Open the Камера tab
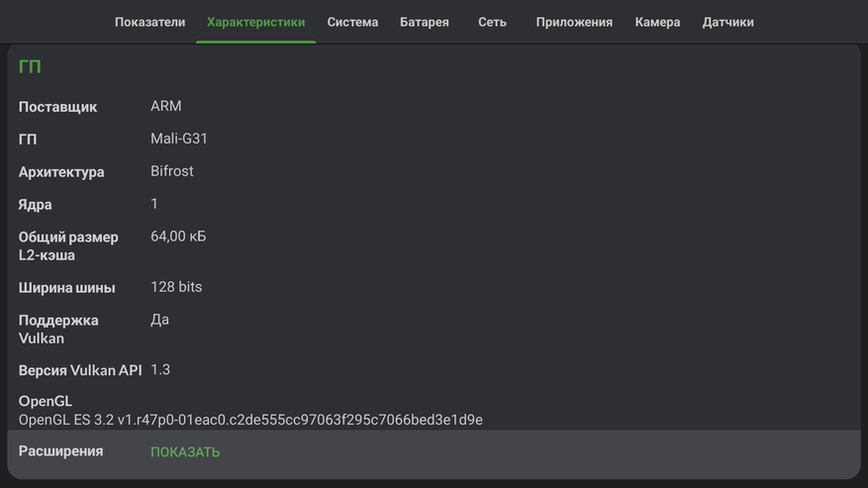Viewport: 868px width, 488px height. tap(657, 22)
